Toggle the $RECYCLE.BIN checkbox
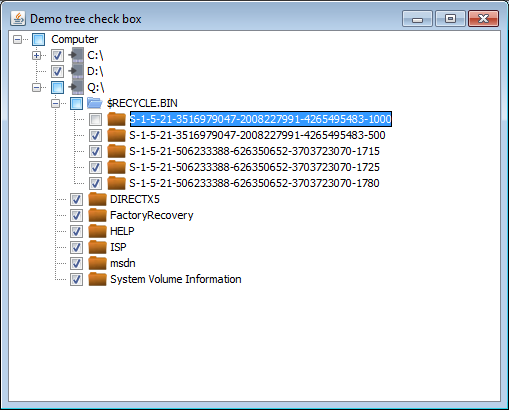 point(76,103)
